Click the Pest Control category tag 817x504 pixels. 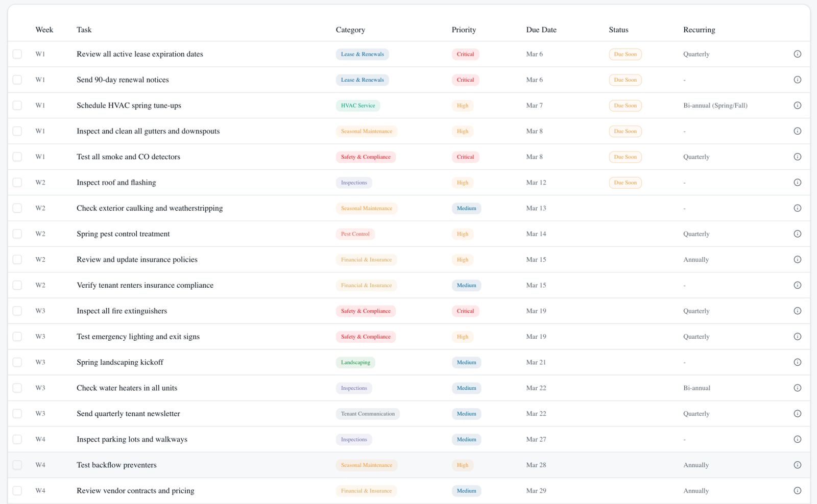pyautogui.click(x=355, y=234)
